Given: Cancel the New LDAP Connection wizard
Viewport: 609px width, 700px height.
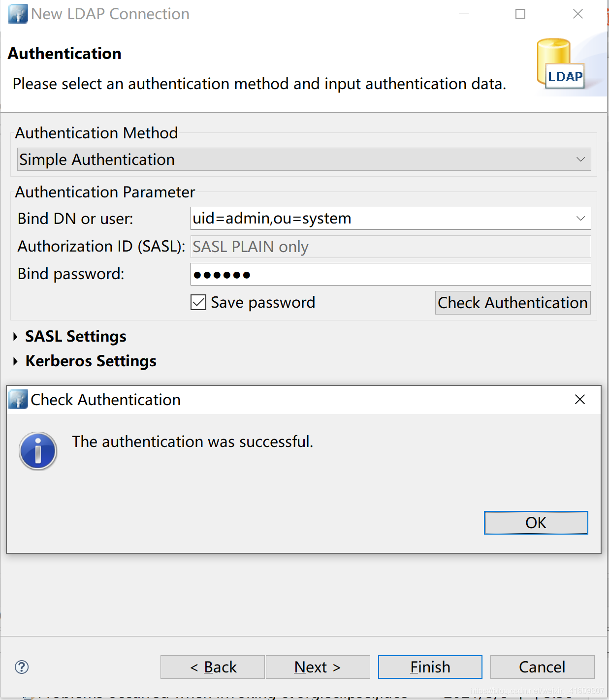Looking at the screenshot, I should pos(542,667).
